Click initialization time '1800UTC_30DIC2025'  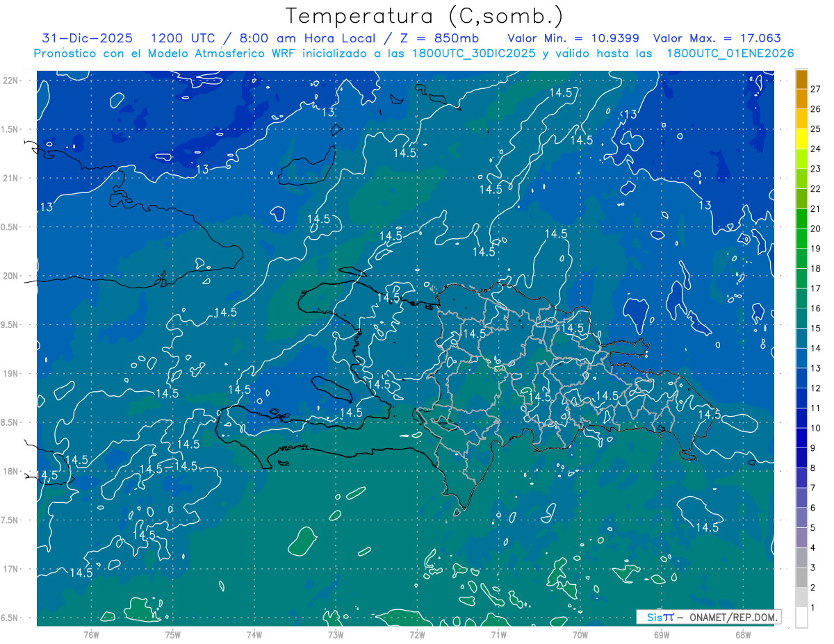click(x=473, y=53)
